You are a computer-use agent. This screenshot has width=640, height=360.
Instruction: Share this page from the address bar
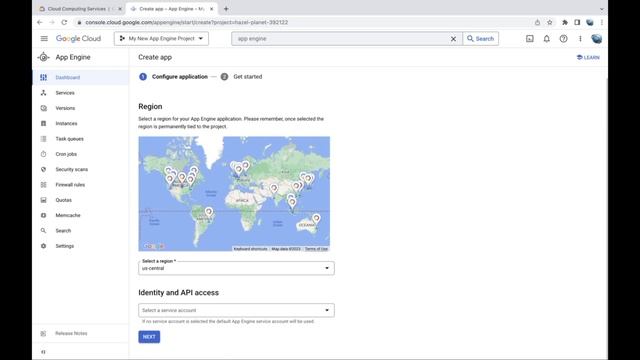[x=537, y=22]
